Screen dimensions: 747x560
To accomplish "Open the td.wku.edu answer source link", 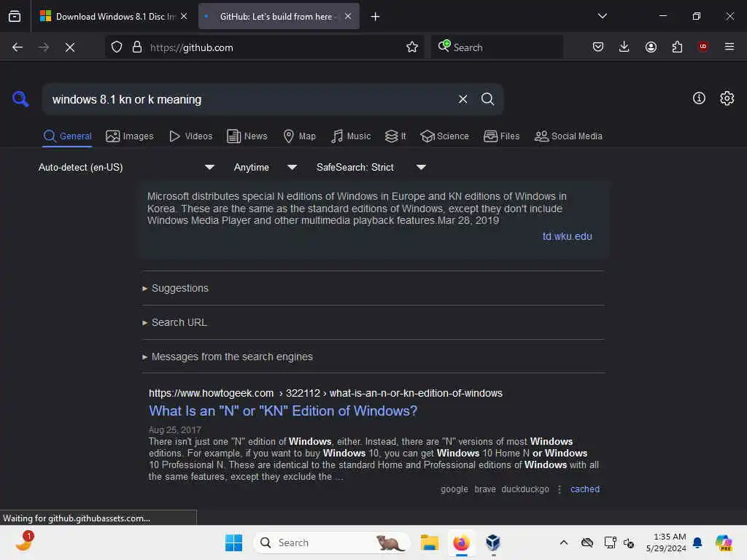I will coord(567,237).
